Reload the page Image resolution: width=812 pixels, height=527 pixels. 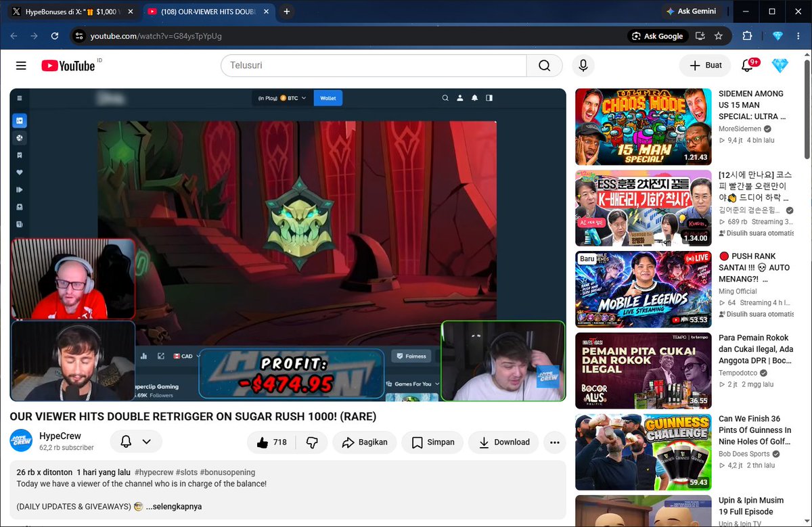[55, 36]
